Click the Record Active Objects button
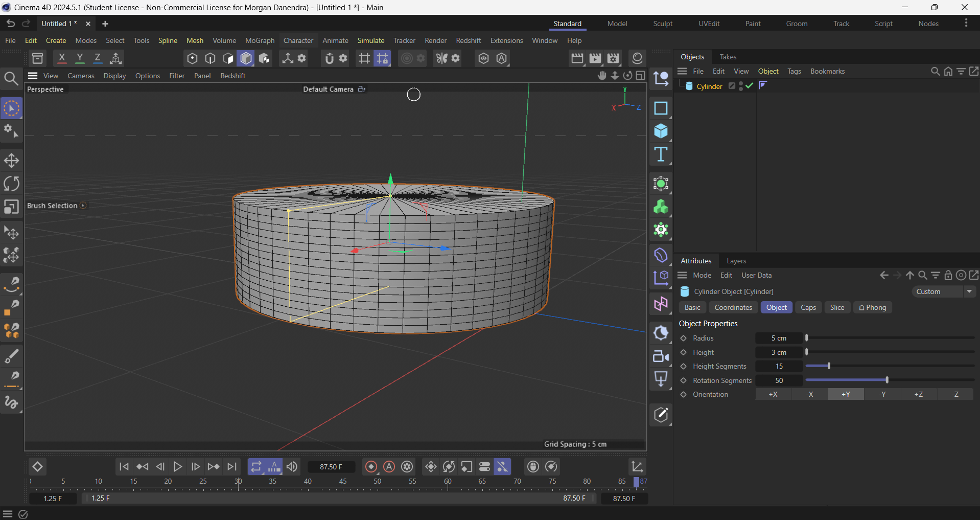Viewport: 980px width, 520px height. point(371,467)
